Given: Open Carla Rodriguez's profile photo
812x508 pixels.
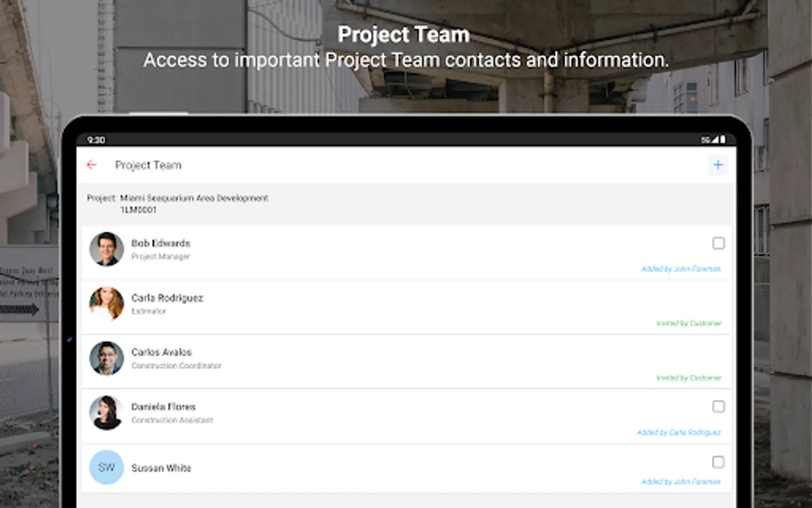Looking at the screenshot, I should pos(107,304).
